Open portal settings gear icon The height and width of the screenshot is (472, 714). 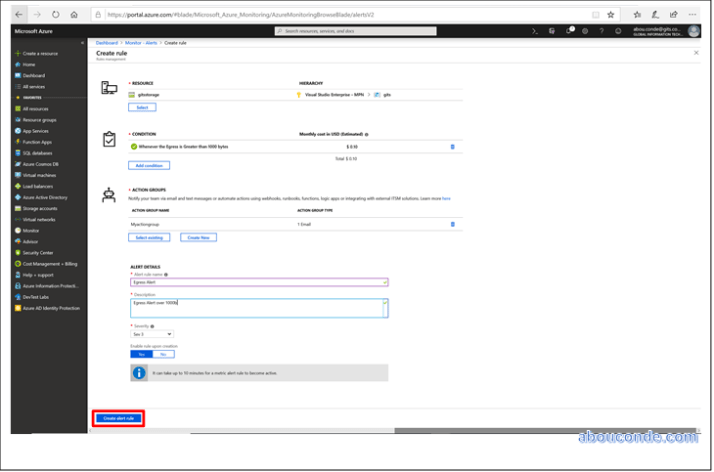[x=587, y=31]
